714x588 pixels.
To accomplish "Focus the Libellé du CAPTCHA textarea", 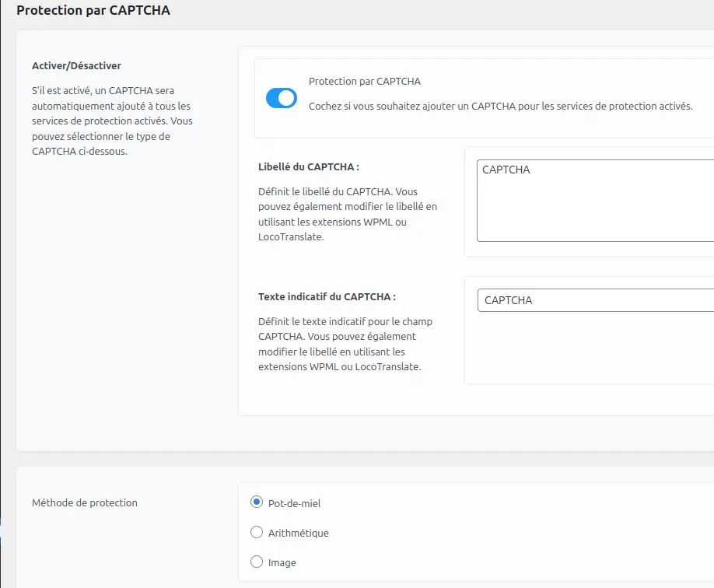I will click(595, 201).
